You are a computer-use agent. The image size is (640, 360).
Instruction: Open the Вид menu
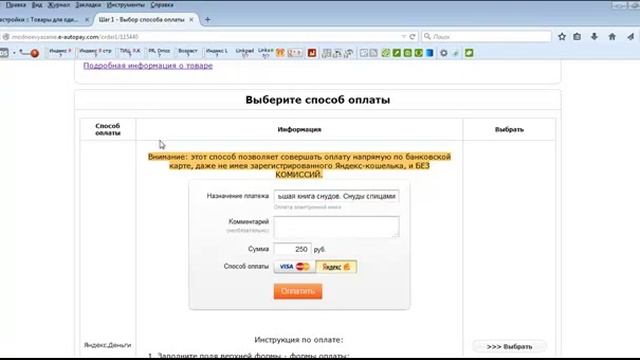click(x=37, y=5)
